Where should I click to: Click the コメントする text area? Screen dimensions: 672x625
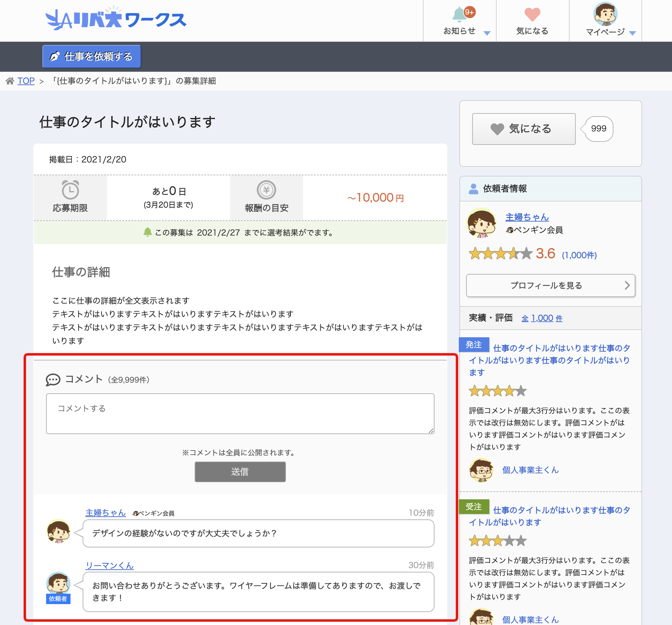coord(240,413)
